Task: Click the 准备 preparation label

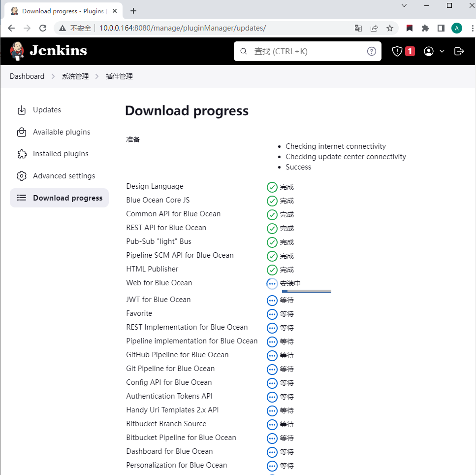Action: tap(133, 139)
